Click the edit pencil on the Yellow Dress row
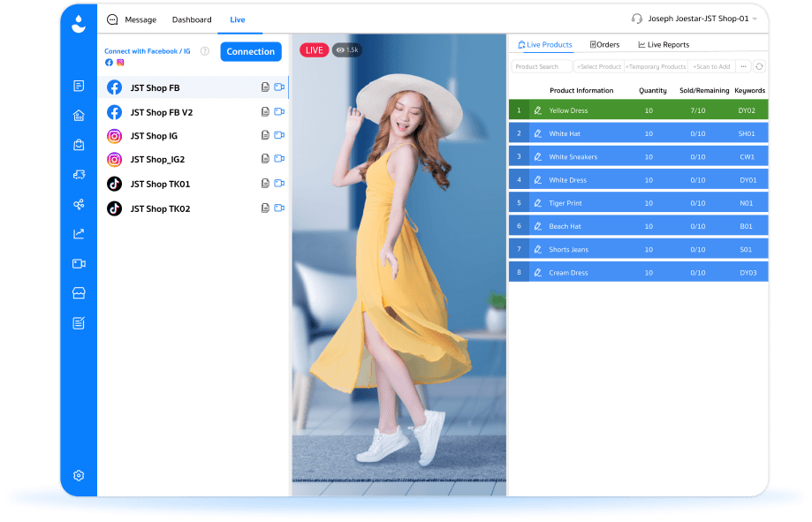812x522 pixels. coord(537,110)
